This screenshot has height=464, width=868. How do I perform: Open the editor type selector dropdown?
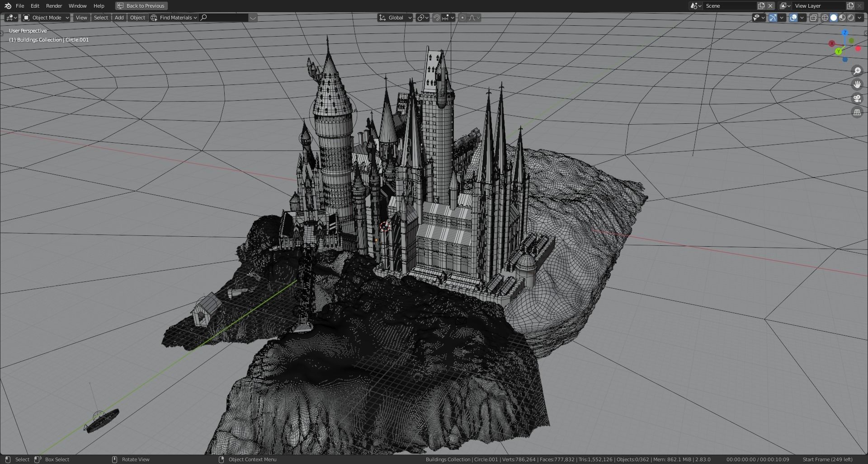click(x=11, y=18)
